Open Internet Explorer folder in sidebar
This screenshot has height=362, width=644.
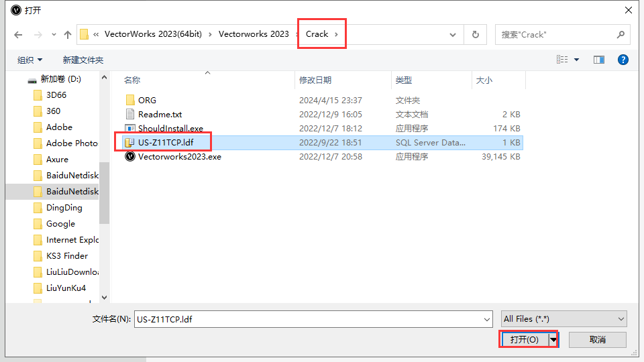point(72,240)
